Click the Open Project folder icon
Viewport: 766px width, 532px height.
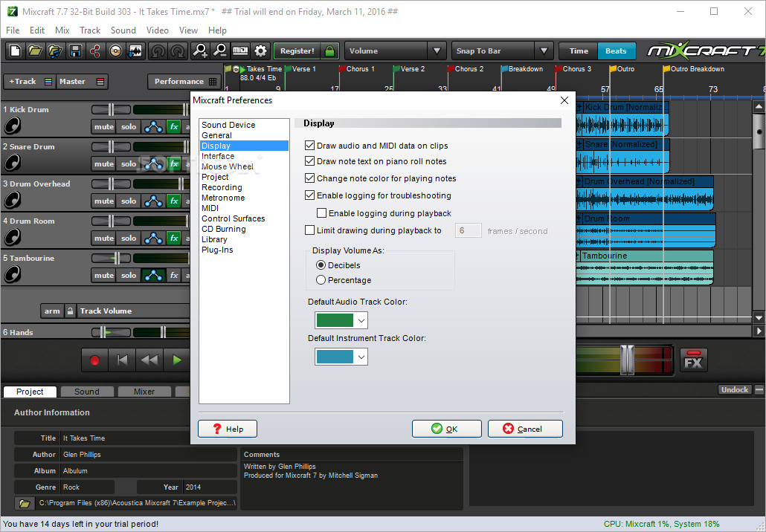tap(35, 51)
